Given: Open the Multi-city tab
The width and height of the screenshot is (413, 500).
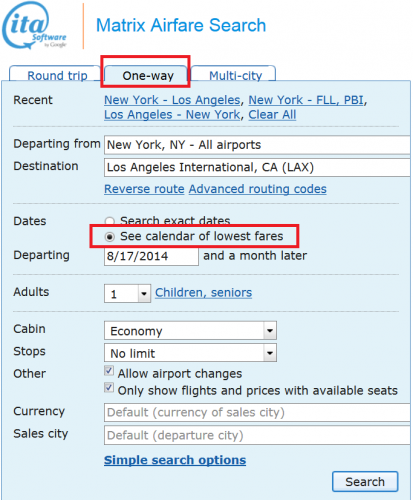Looking at the screenshot, I should point(234,74).
